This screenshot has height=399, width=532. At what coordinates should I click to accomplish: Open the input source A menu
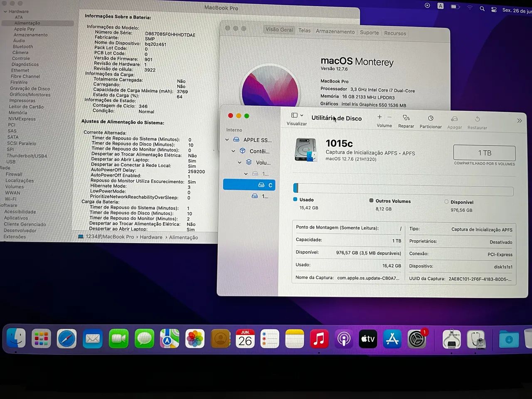click(x=441, y=6)
